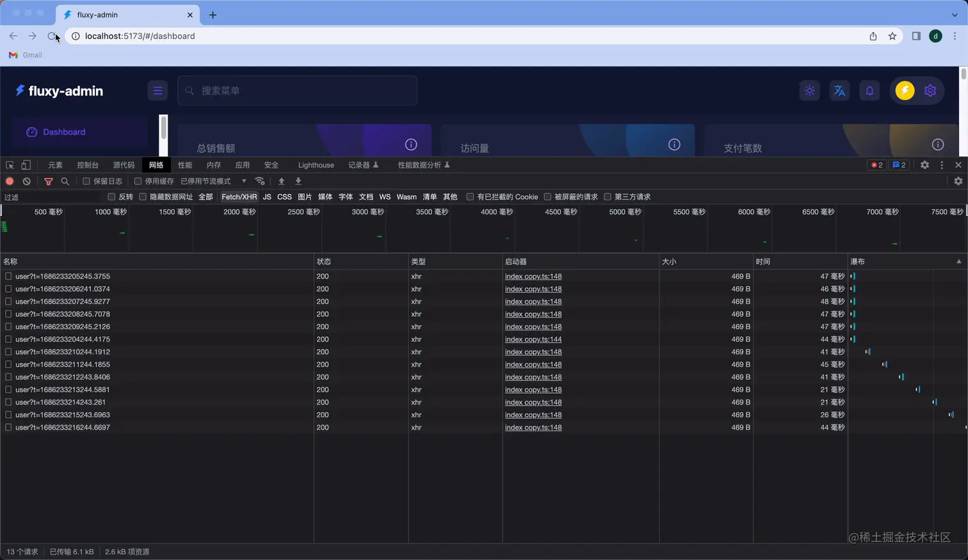
Task: Switch to the 控制台 DevTools tab
Action: point(88,165)
